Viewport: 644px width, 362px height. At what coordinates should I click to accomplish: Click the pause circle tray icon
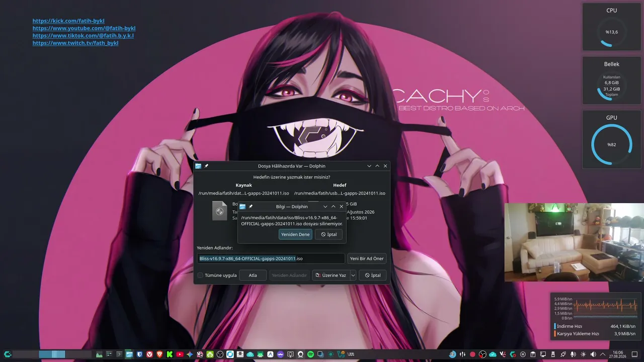click(523, 354)
